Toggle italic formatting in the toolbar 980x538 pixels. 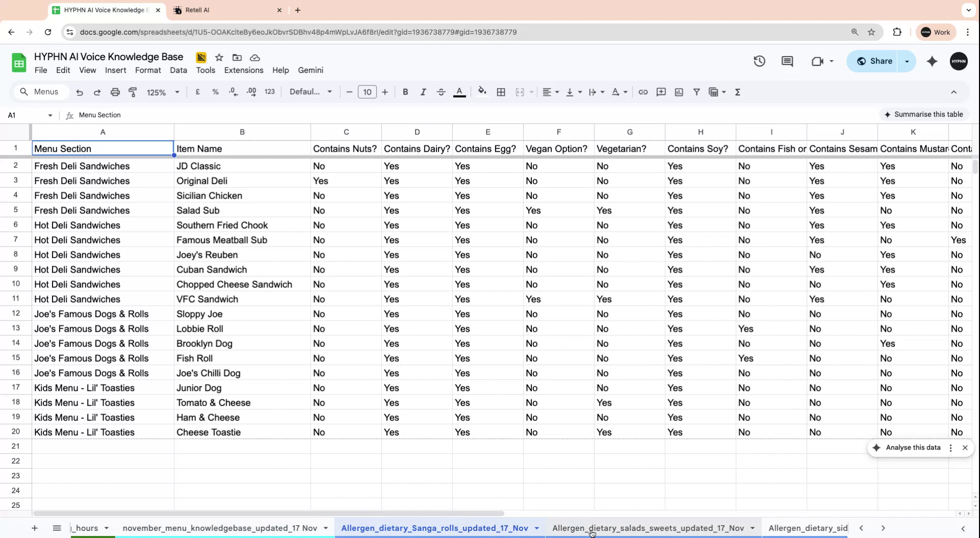423,92
